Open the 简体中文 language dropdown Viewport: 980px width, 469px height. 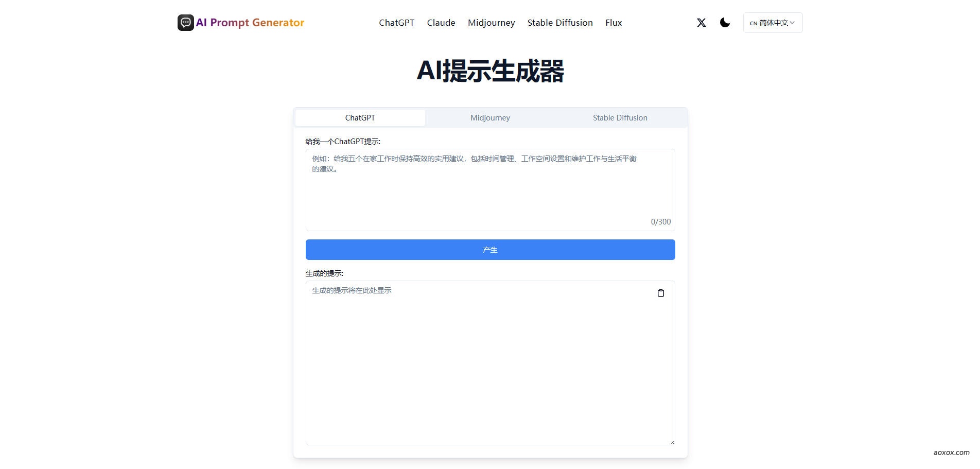tap(773, 23)
